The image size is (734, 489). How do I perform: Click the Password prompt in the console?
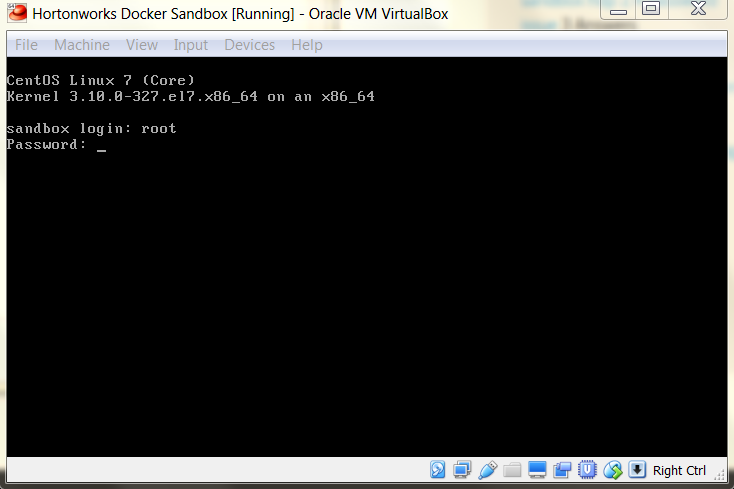click(x=46, y=144)
